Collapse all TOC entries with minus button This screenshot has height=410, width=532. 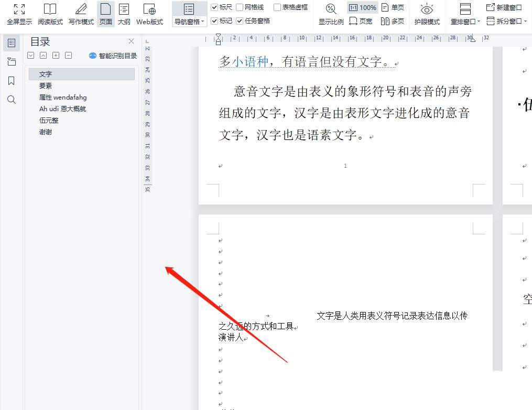click(68, 56)
